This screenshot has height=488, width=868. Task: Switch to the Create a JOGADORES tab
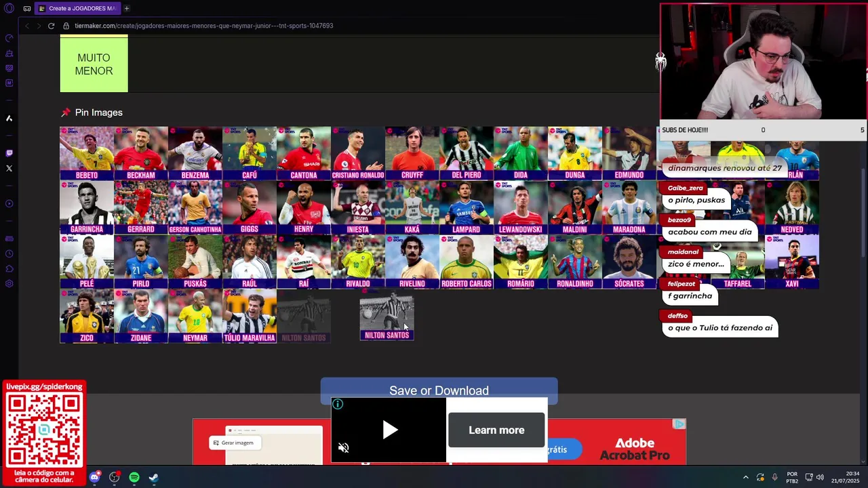click(x=77, y=8)
